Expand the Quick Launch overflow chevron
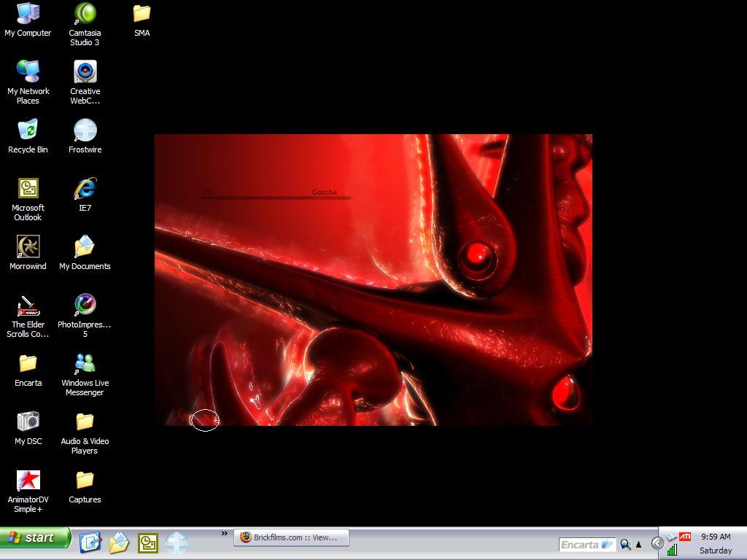This screenshot has width=747, height=560. 224,534
